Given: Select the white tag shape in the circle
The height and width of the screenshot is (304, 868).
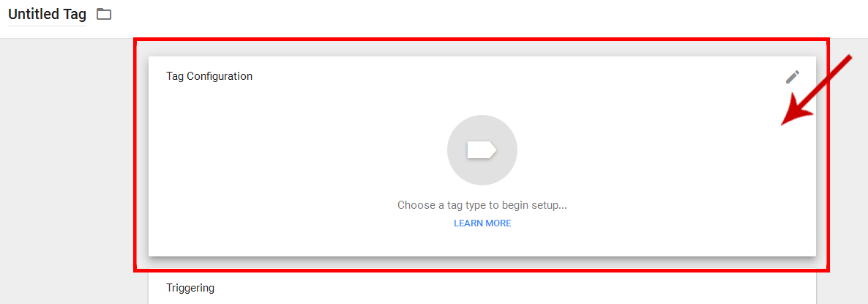Looking at the screenshot, I should [482, 150].
